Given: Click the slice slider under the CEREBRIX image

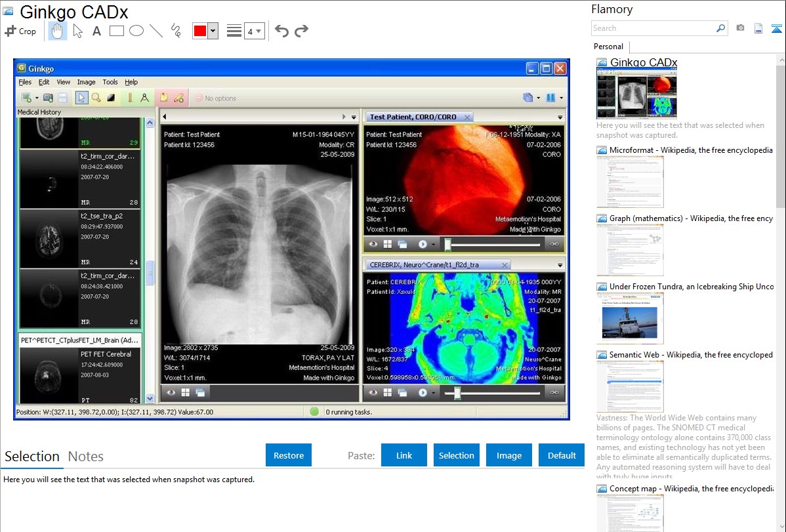Looking at the screenshot, I should (x=493, y=393).
